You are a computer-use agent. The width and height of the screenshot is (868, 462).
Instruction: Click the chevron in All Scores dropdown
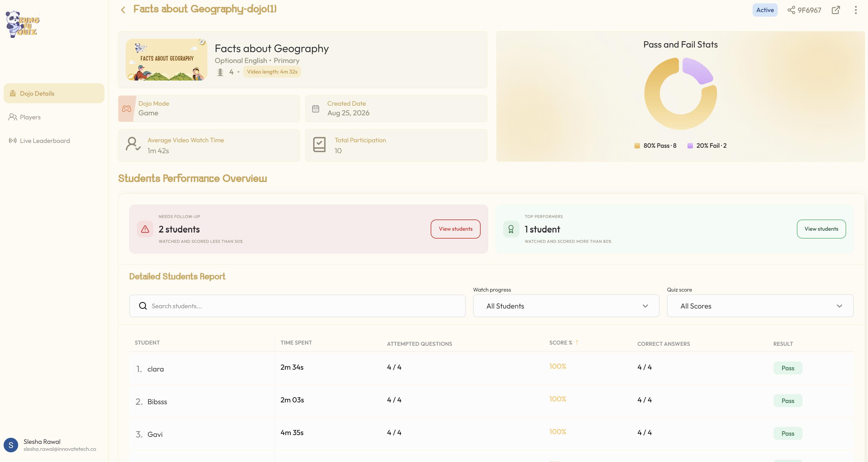click(x=839, y=306)
